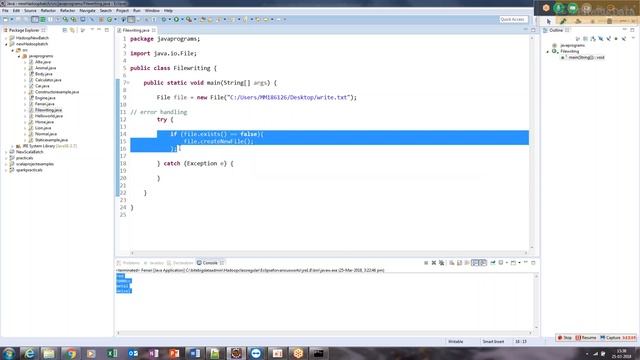Viewport: 640px width, 360px height.
Task: Toggle Scroll Lock icon in Console toolbar
Action: click(460, 263)
